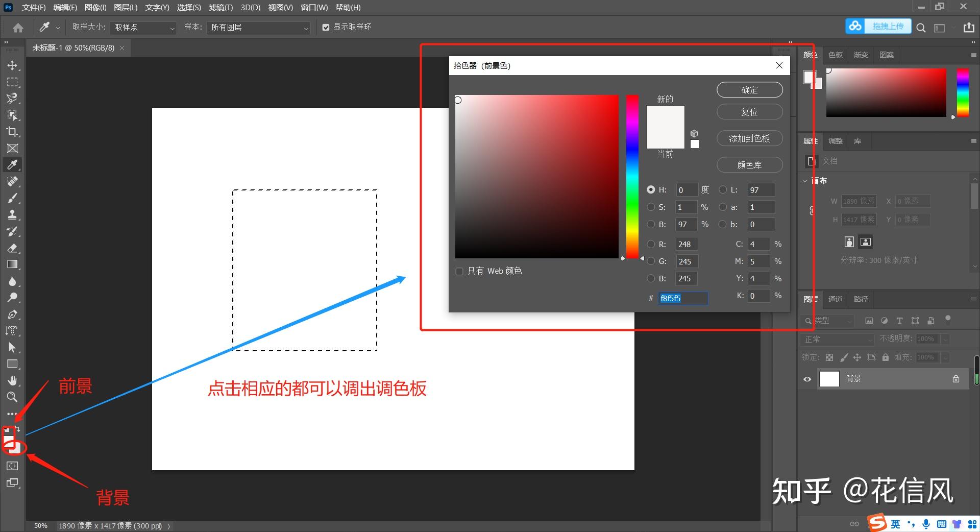Image resolution: width=980 pixels, height=532 pixels.
Task: Click the hue slider in color picker dialog
Action: 632,176
